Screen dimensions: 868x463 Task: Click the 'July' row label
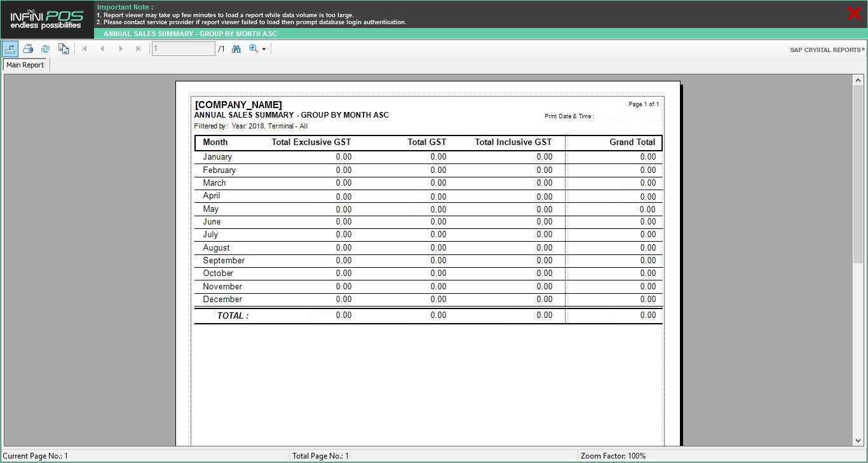pyautogui.click(x=210, y=234)
